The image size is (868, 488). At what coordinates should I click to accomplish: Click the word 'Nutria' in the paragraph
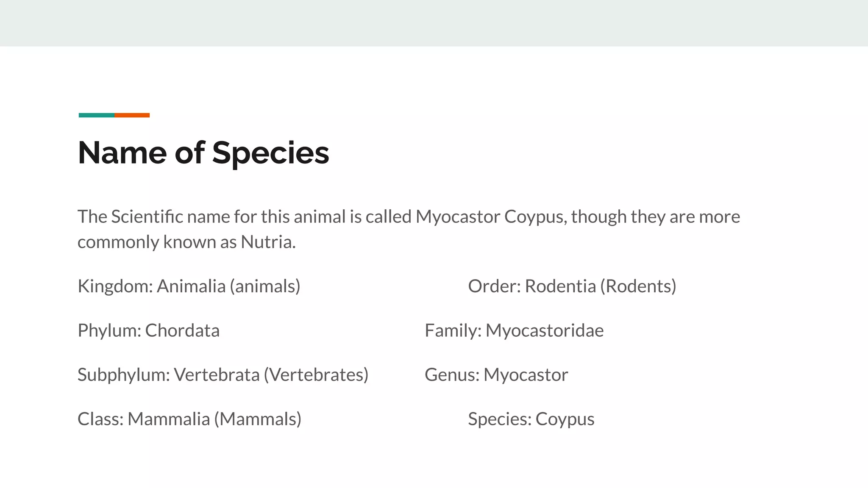[267, 242]
